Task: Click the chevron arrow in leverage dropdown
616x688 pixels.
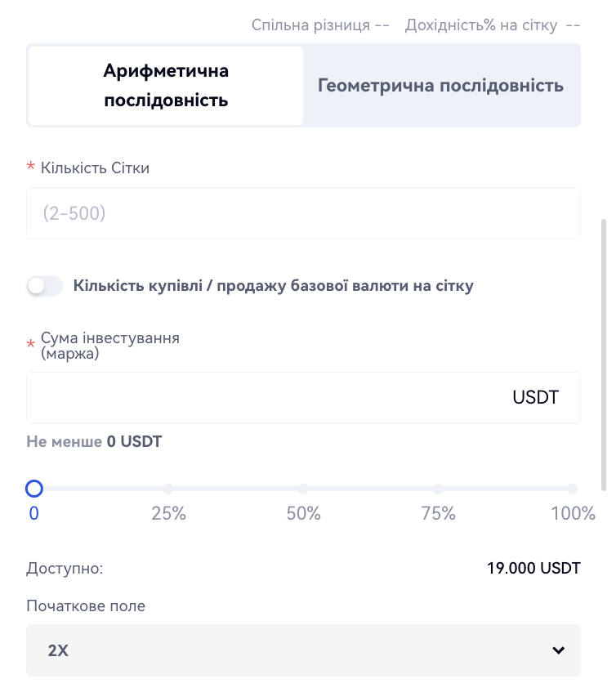Action: point(559,650)
